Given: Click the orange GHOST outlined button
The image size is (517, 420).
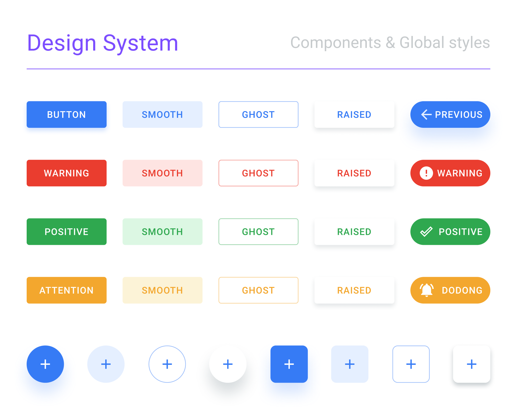Looking at the screenshot, I should tap(258, 290).
